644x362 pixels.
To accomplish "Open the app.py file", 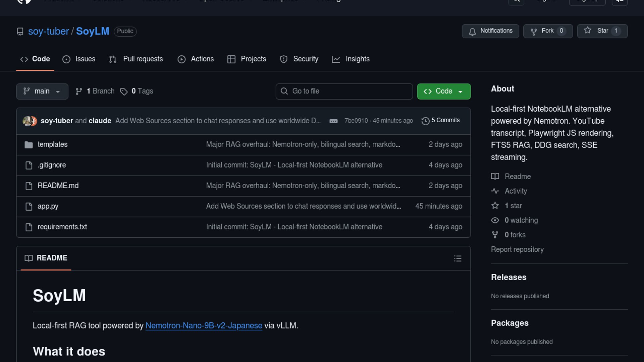I will pyautogui.click(x=48, y=206).
